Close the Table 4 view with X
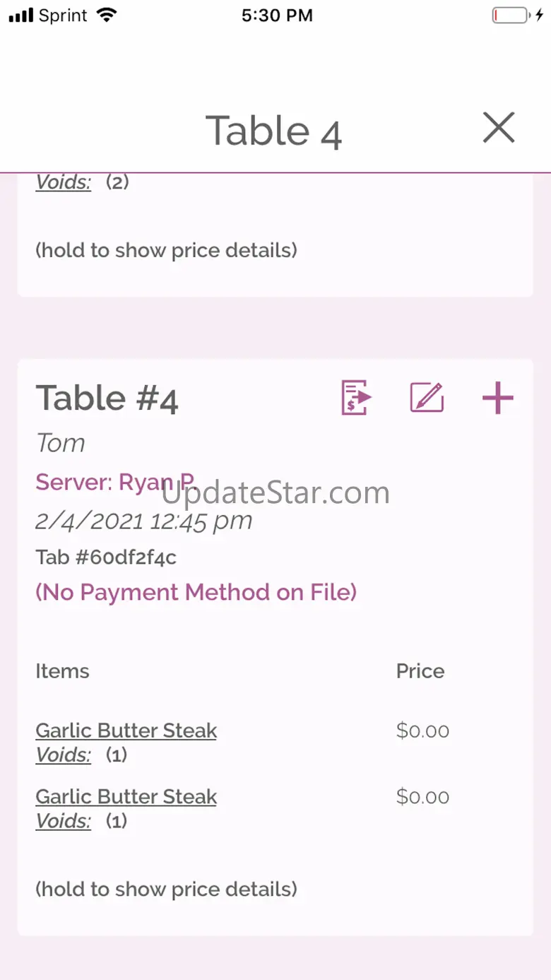The height and width of the screenshot is (980, 551). point(499,129)
